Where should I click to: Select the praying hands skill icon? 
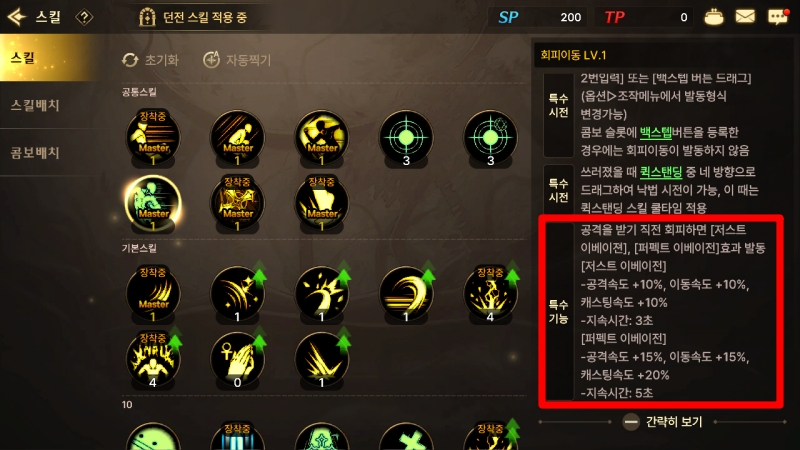click(237, 359)
